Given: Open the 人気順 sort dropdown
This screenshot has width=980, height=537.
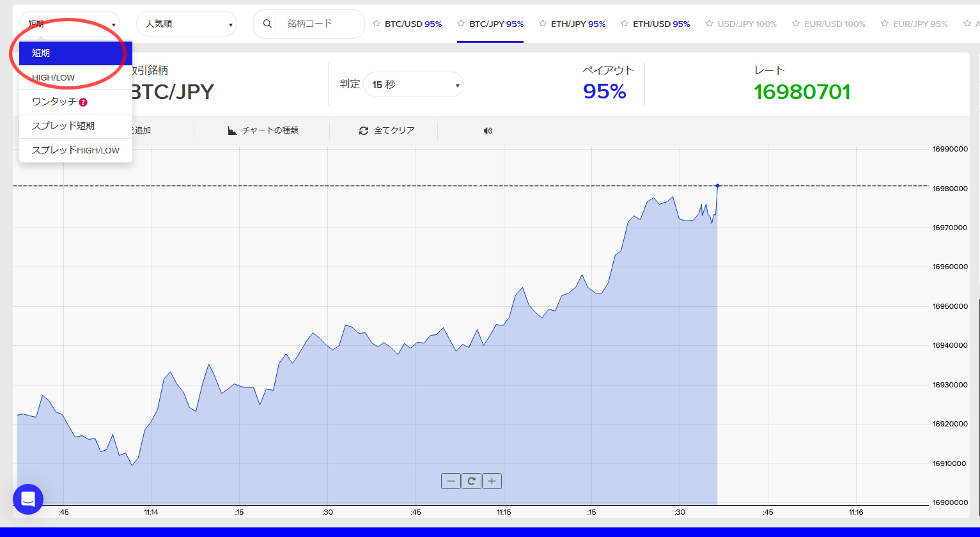Looking at the screenshot, I should (x=186, y=24).
